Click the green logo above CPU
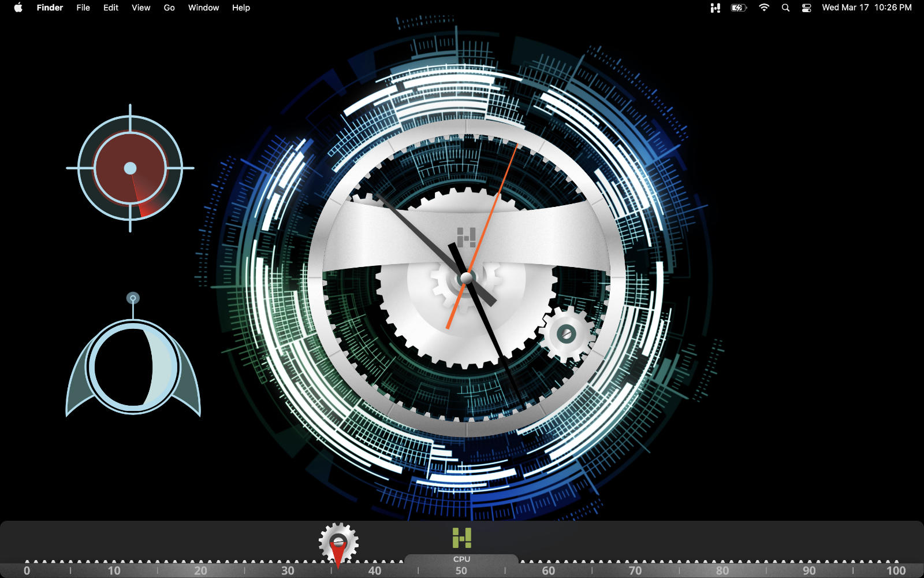924x578 pixels. click(462, 538)
